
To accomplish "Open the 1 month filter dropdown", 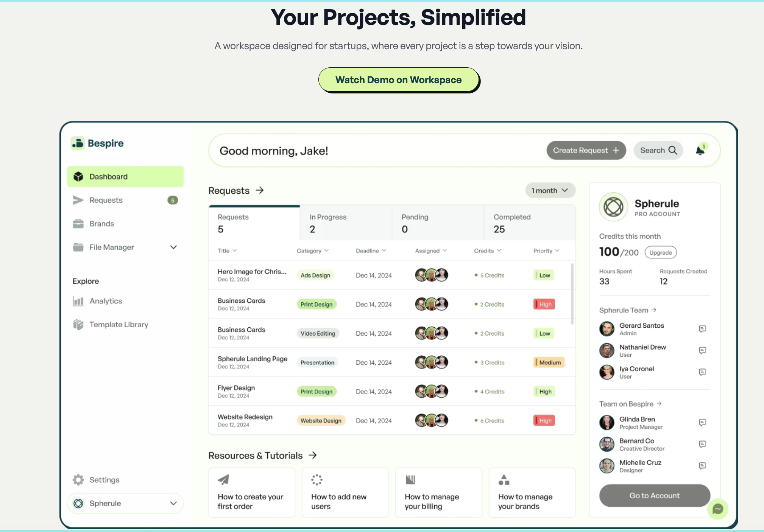I will point(550,190).
